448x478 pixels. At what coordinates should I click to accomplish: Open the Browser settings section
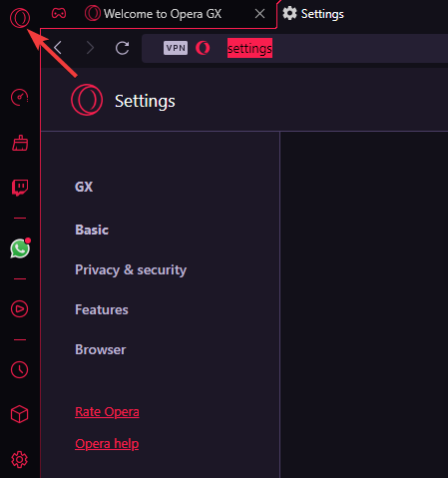pyautogui.click(x=101, y=349)
